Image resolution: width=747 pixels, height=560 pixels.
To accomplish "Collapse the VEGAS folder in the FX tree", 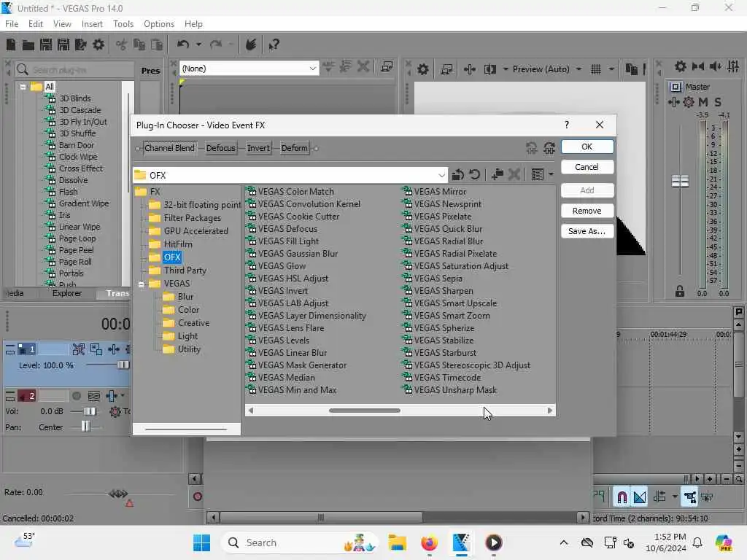I will click(x=142, y=284).
